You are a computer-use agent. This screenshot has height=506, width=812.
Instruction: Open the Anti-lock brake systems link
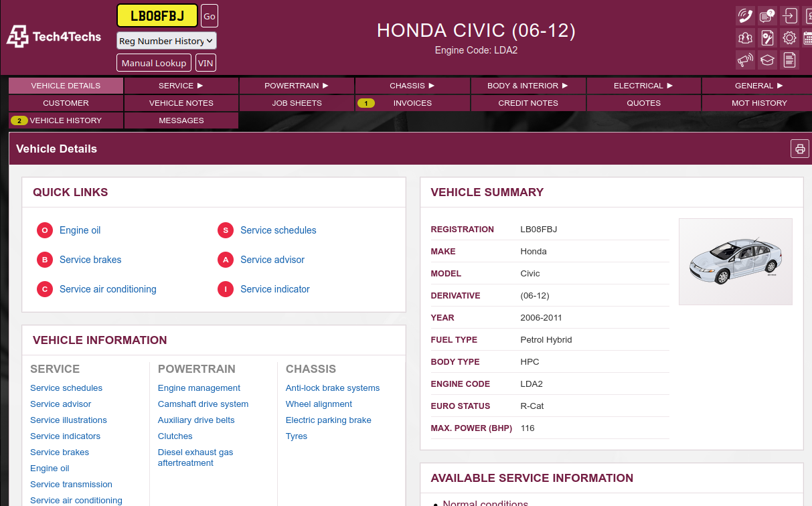(333, 388)
